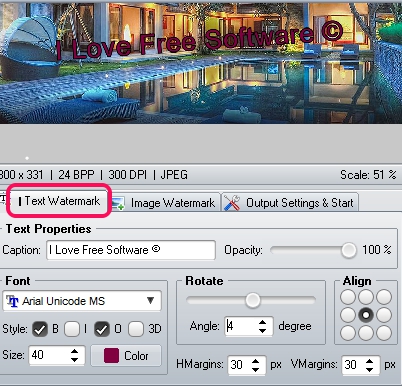Enable the Italic style checkbox

[72, 329]
